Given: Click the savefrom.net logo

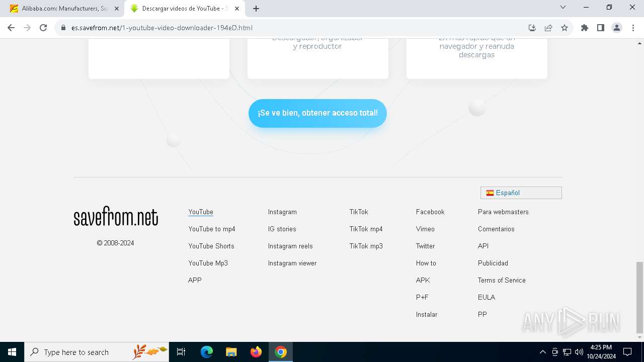Looking at the screenshot, I should 116,216.
